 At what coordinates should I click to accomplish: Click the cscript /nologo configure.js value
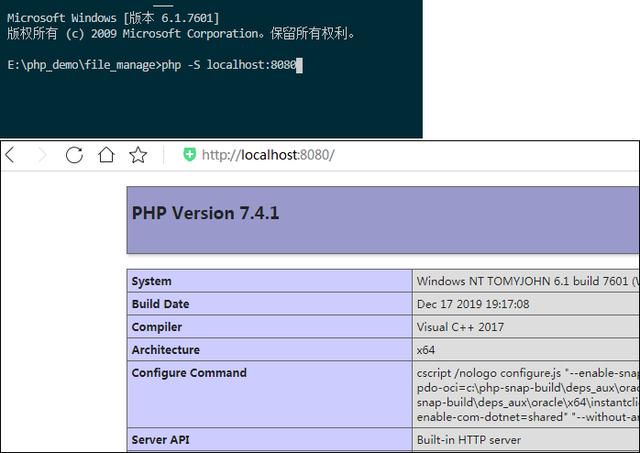click(528, 395)
